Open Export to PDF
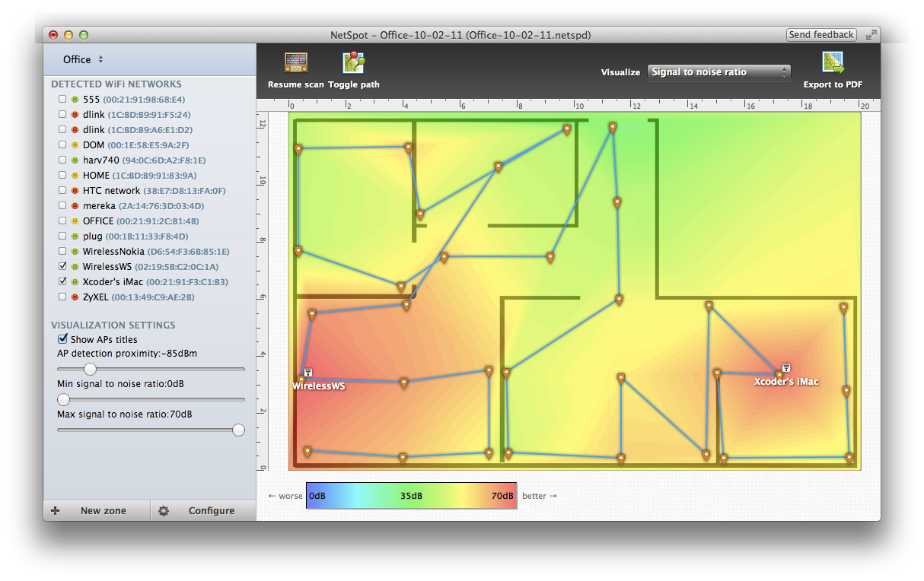This screenshot has height=581, width=924. pyautogui.click(x=833, y=62)
